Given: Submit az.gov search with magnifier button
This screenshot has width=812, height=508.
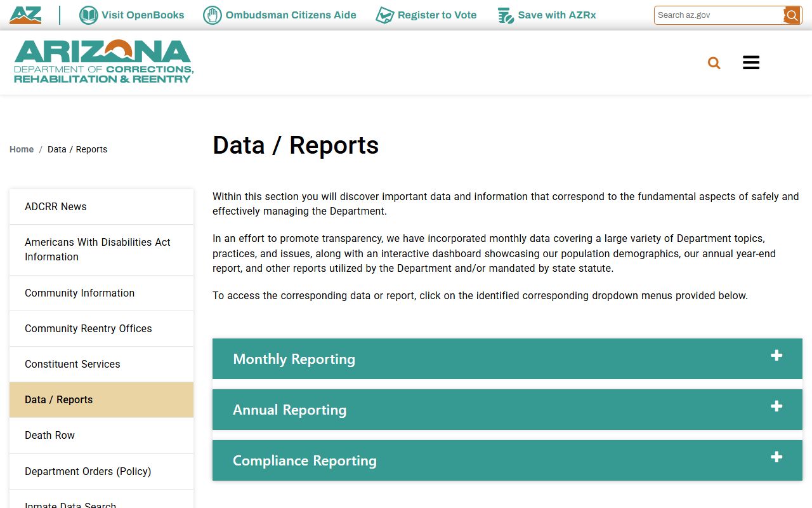Looking at the screenshot, I should 792,15.
